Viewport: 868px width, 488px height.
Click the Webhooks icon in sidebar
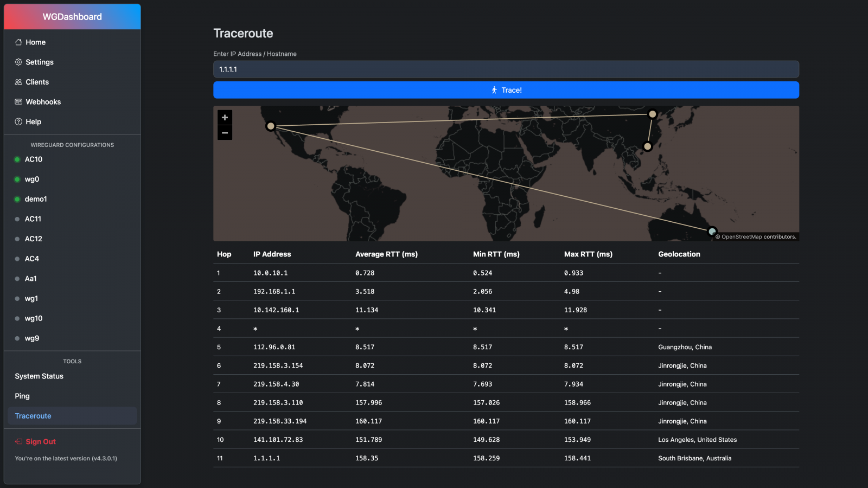click(18, 102)
